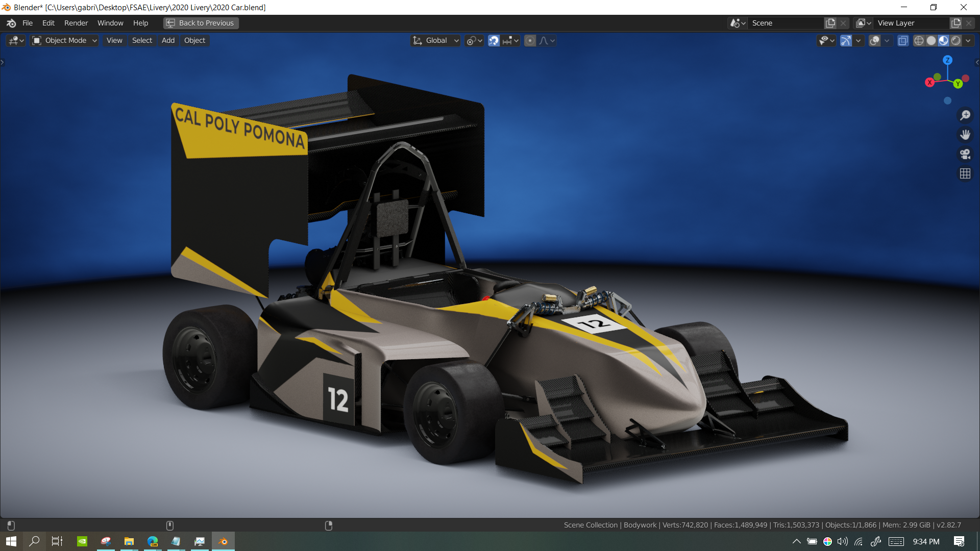Open the scene browse icon dropdown

(738, 23)
